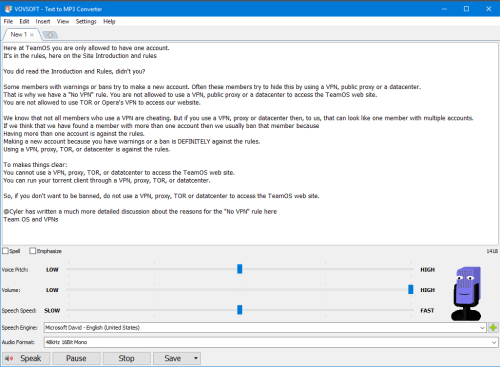500x367 pixels.
Task: Select the New 1 tab
Action: pos(19,34)
